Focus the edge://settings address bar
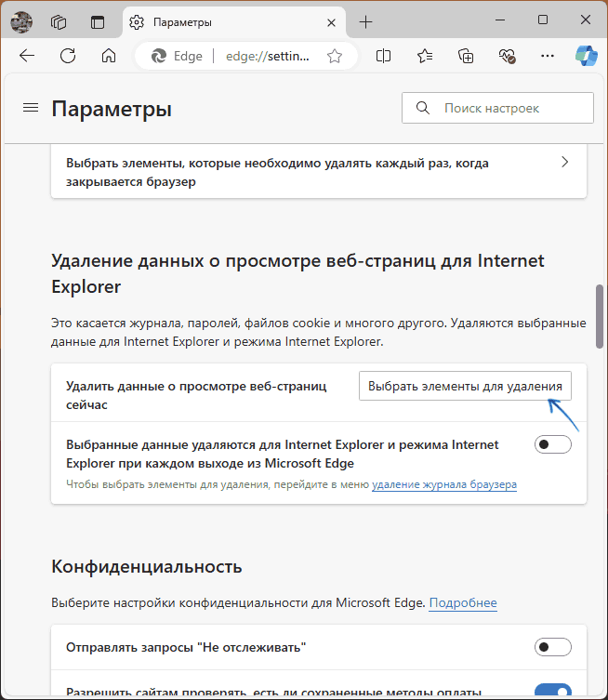This screenshot has width=608, height=700. tap(268, 57)
